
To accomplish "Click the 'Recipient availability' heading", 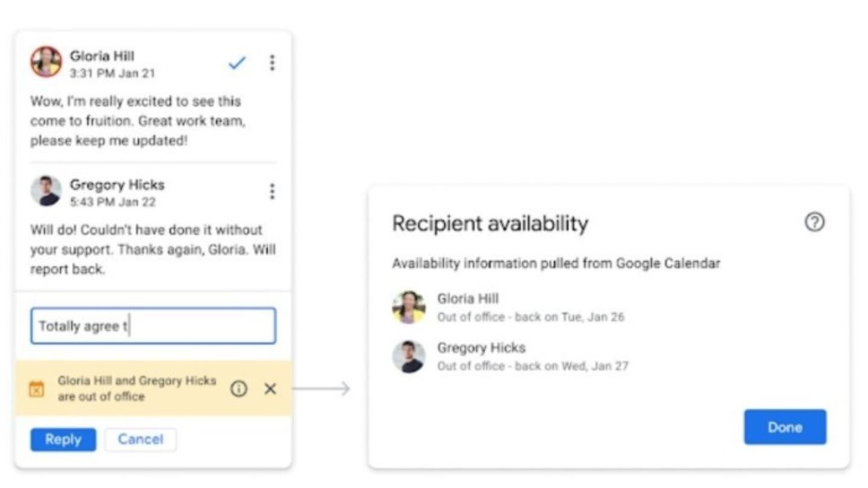I will coord(490,223).
